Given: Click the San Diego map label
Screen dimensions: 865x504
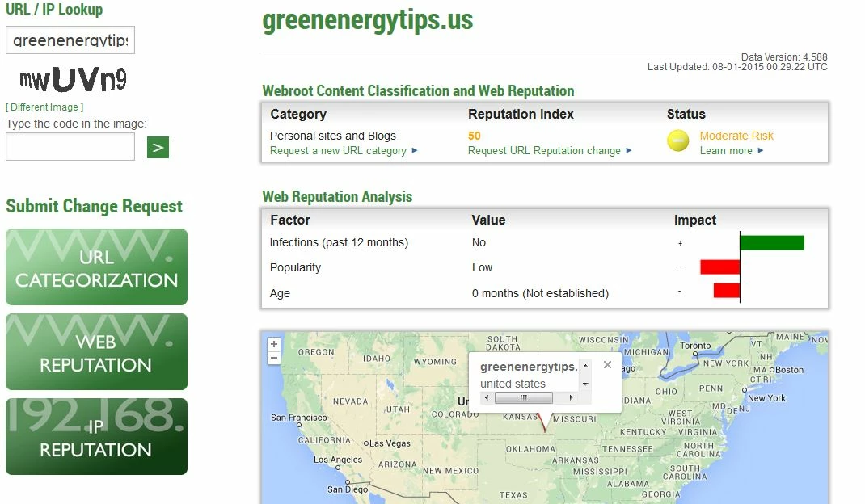Looking at the screenshot, I should (x=347, y=489).
